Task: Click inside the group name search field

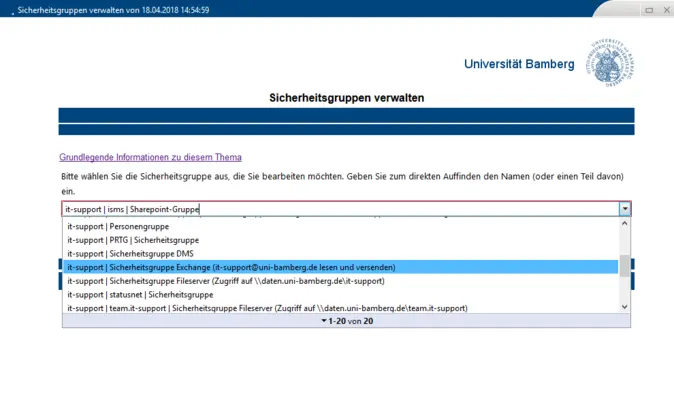Action: click(340, 209)
